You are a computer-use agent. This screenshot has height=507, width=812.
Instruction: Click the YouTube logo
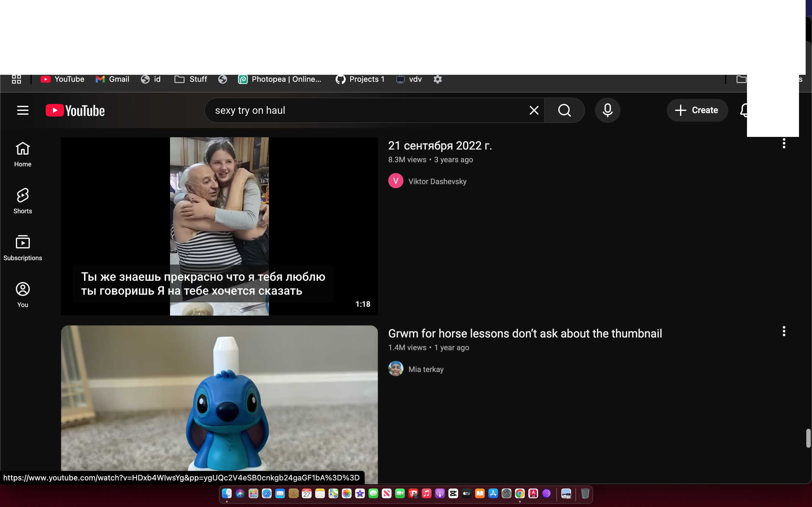75,111
